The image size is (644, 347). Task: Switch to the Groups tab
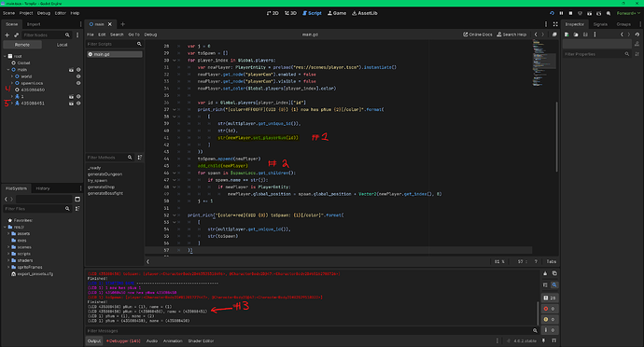[623, 24]
